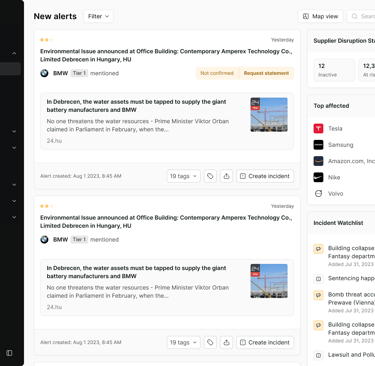Open 24.hu source in second alert
The image size is (375, 366).
(54, 307)
